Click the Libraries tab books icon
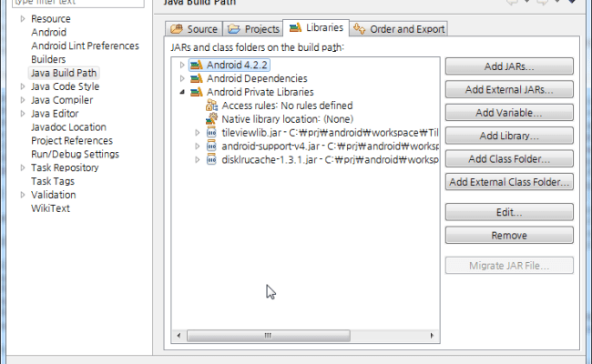This screenshot has height=364, width=592. [295, 27]
